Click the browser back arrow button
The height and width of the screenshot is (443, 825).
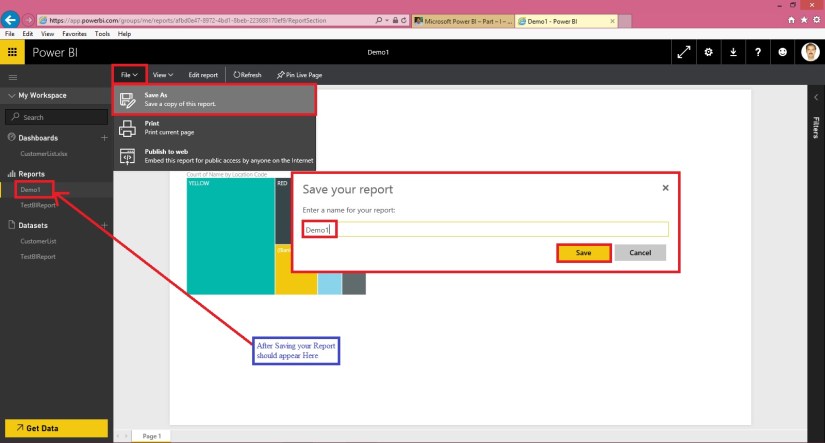pos(10,19)
